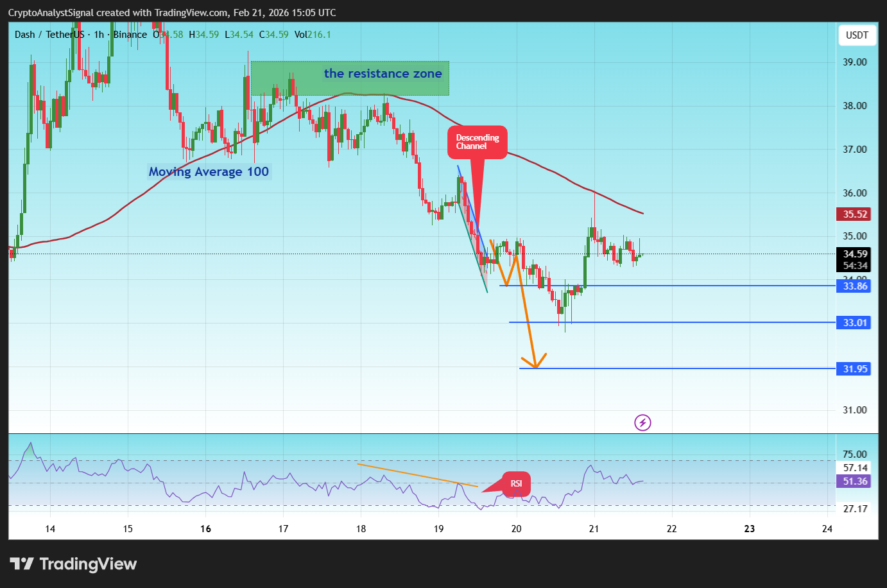The width and height of the screenshot is (887, 588).
Task: Click the 57.14 RSI axis label
Action: pos(855,468)
